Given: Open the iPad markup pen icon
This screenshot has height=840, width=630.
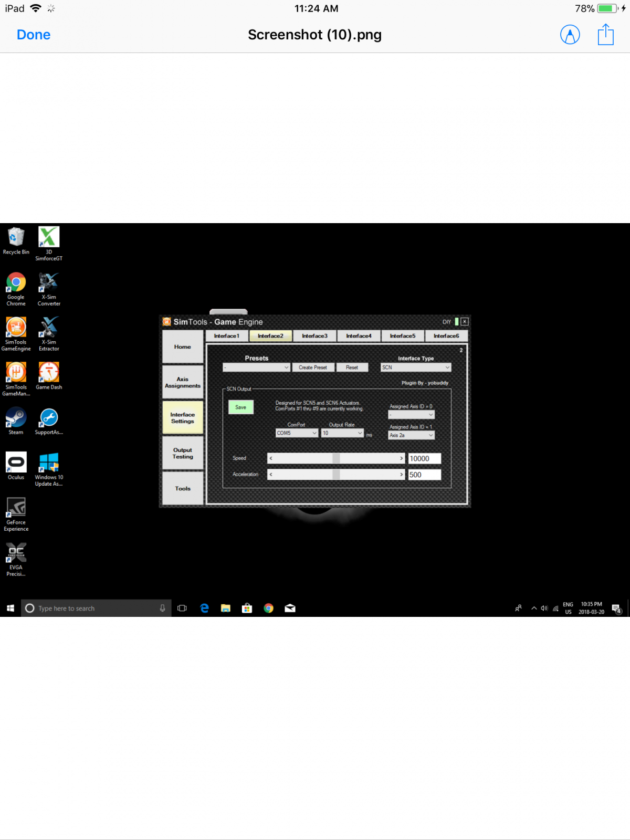Looking at the screenshot, I should pyautogui.click(x=570, y=35).
